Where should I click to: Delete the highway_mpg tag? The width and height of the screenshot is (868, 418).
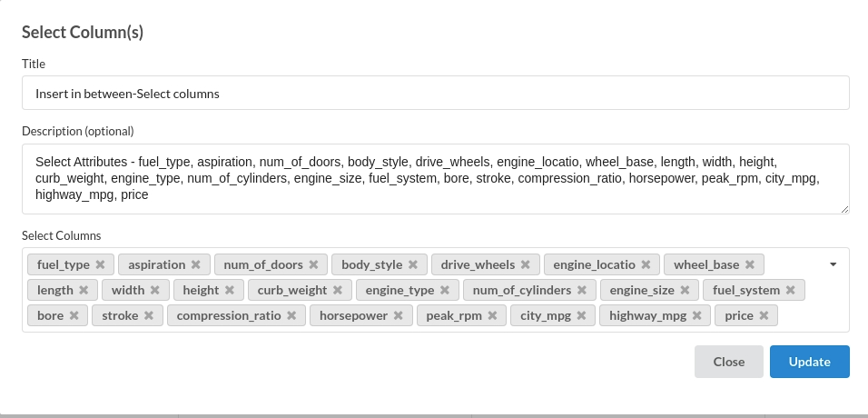click(696, 316)
